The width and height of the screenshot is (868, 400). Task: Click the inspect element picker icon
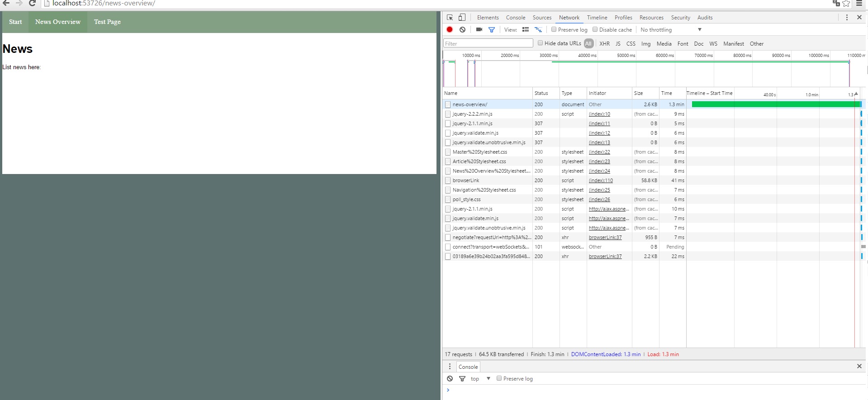point(450,18)
